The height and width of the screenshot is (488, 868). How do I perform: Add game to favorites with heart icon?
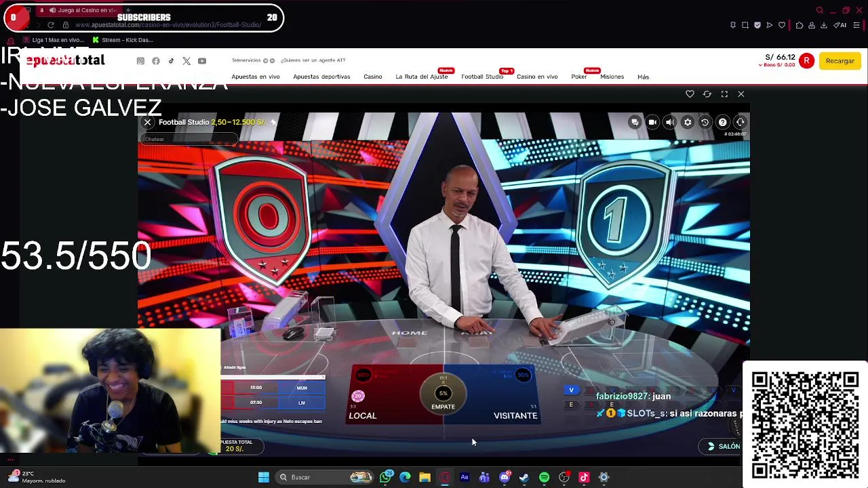pos(690,94)
